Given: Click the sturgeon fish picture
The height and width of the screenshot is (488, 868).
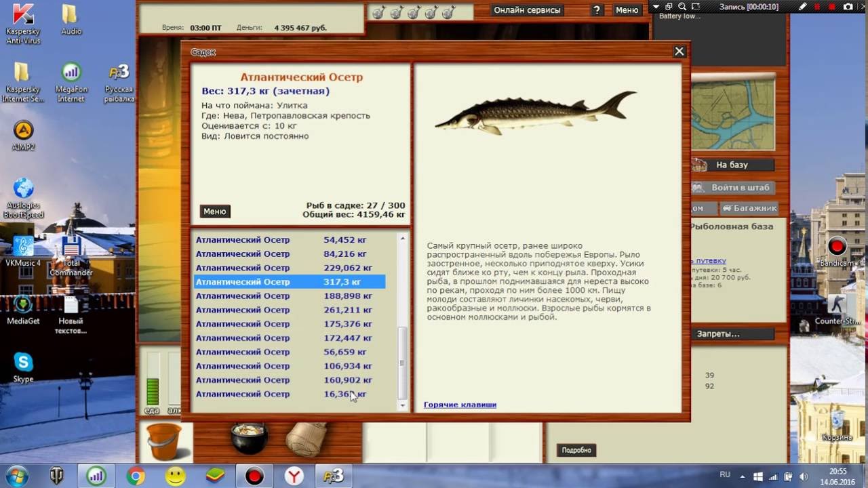Looking at the screenshot, I should coord(536,113).
